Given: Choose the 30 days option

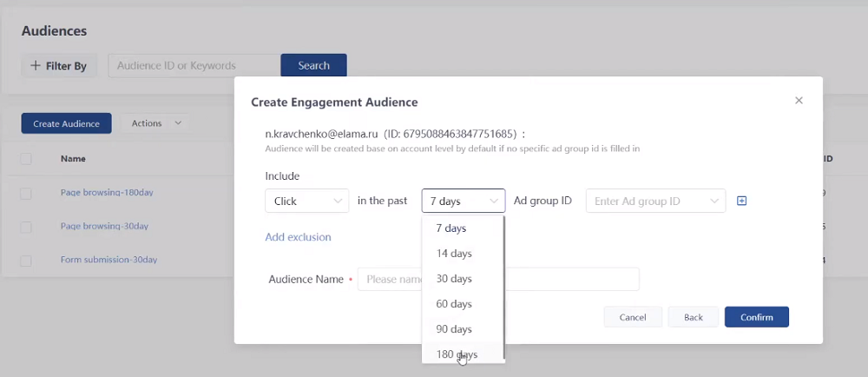Looking at the screenshot, I should pyautogui.click(x=454, y=279).
